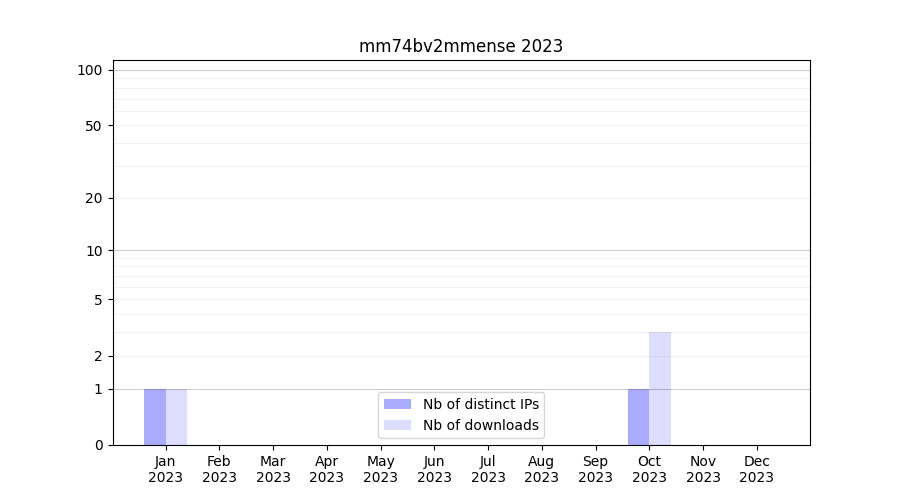Click the y-axis tick label 0
Image resolution: width=900 pixels, height=500 pixels.
point(98,445)
